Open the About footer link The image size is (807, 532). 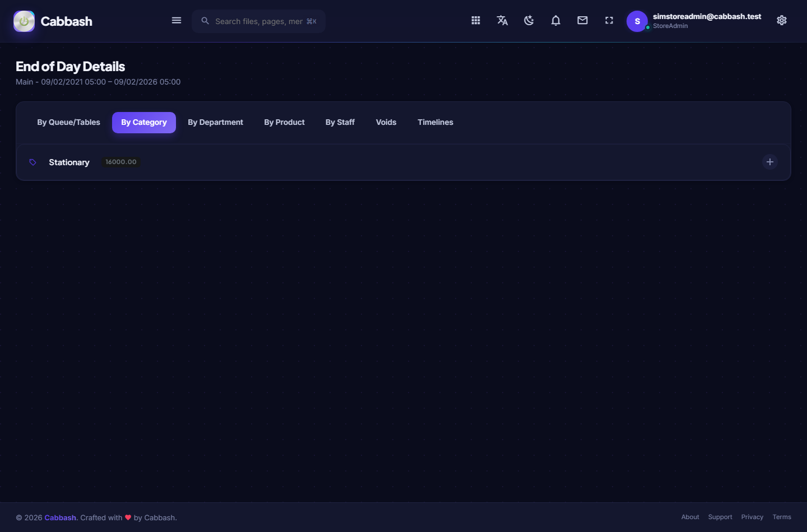[690, 517]
